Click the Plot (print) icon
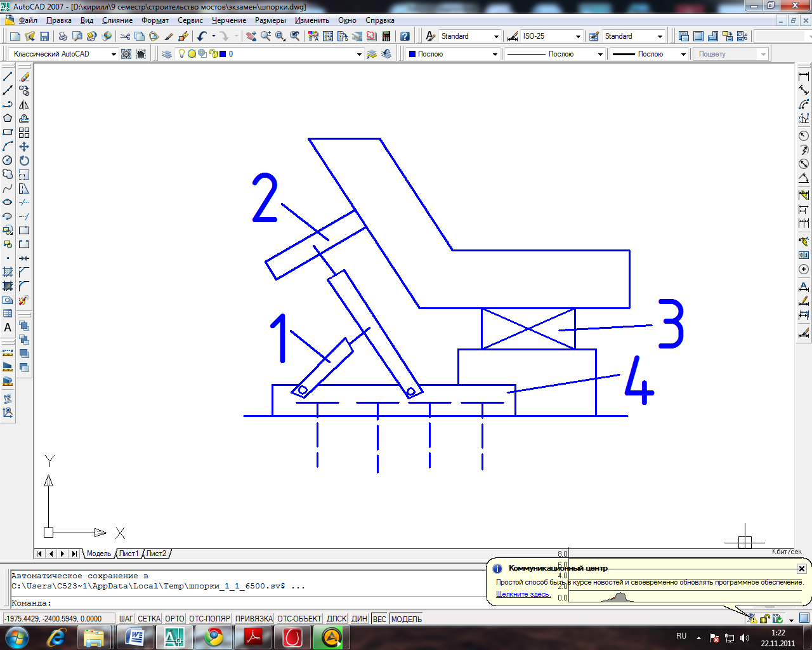The width and height of the screenshot is (812, 650). coord(63,36)
